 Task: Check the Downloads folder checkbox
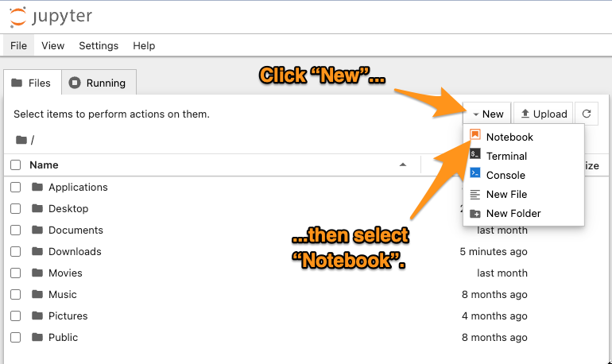(16, 252)
